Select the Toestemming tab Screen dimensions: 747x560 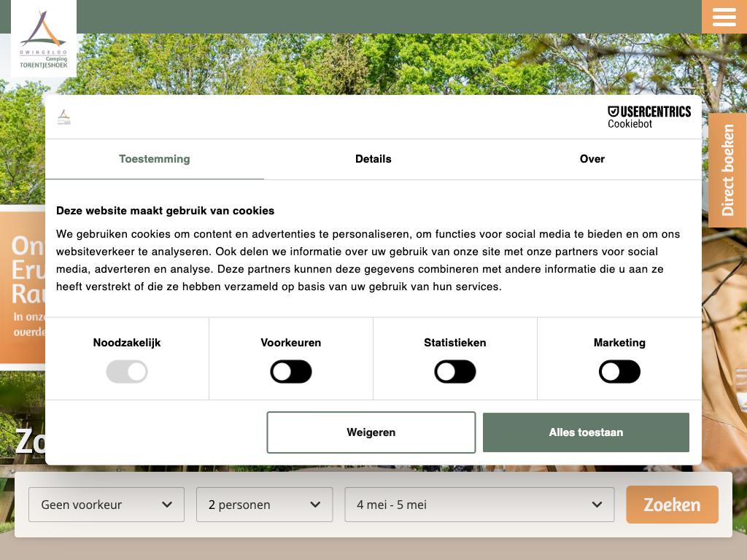click(x=155, y=159)
